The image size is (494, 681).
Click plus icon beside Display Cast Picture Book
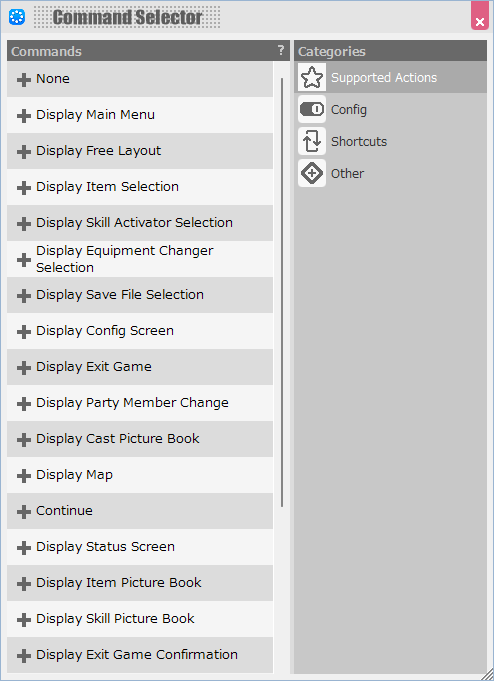point(24,440)
